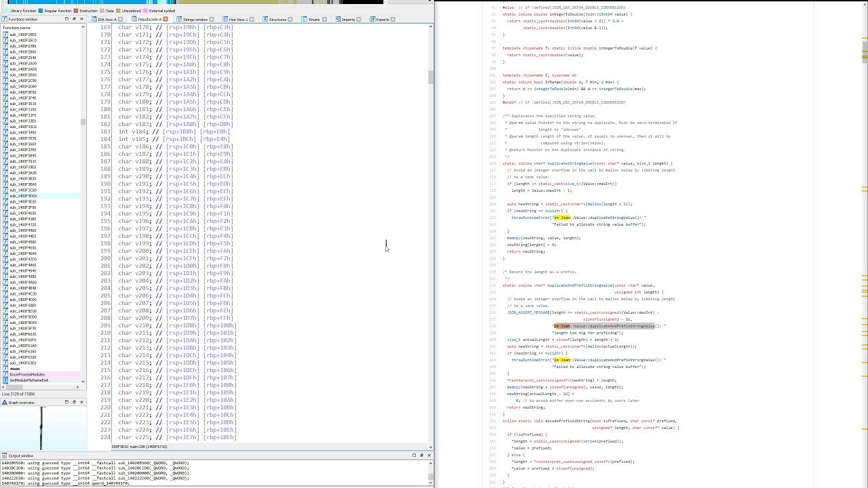Click the right source editor vertical scrollbar

pyautogui.click(x=865, y=244)
